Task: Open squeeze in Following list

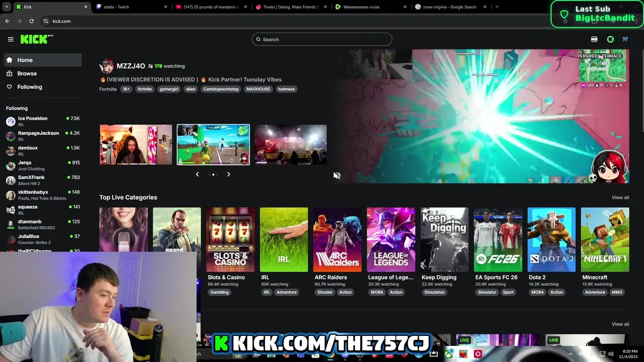Action: 42,209
